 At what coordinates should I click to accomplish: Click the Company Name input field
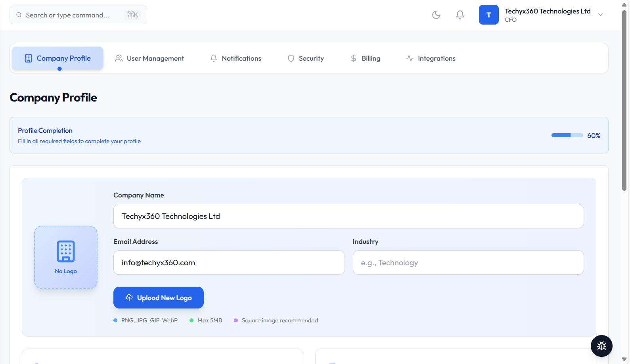pyautogui.click(x=348, y=216)
